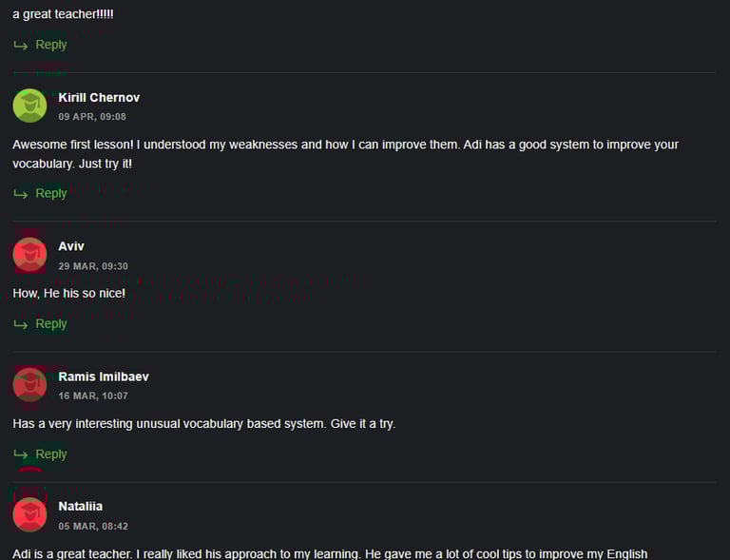Click Aviv's red graduate avatar icon

pyautogui.click(x=29, y=255)
